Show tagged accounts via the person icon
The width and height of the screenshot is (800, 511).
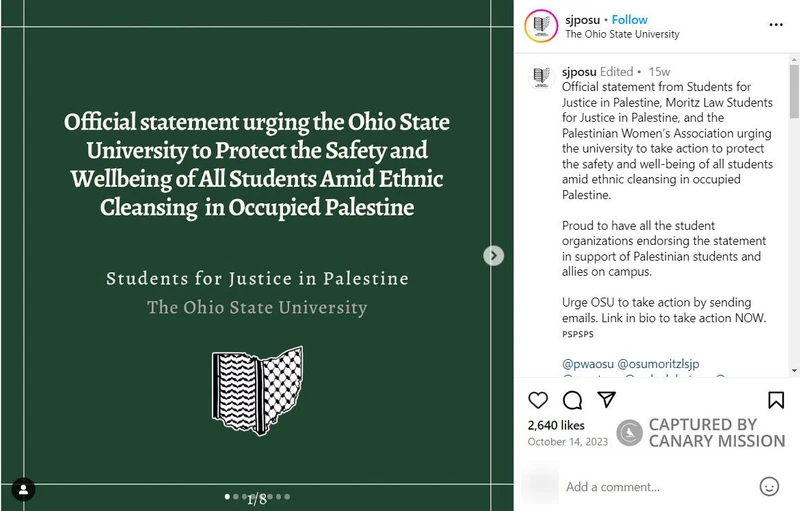click(23, 489)
